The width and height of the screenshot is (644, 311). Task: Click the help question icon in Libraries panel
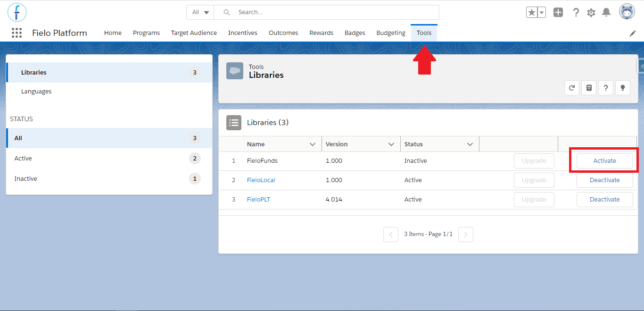(606, 87)
